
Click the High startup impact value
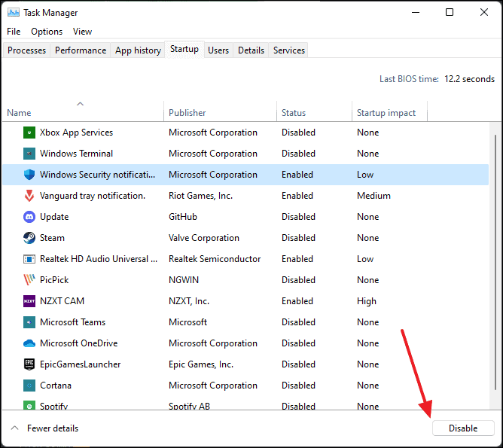367,301
